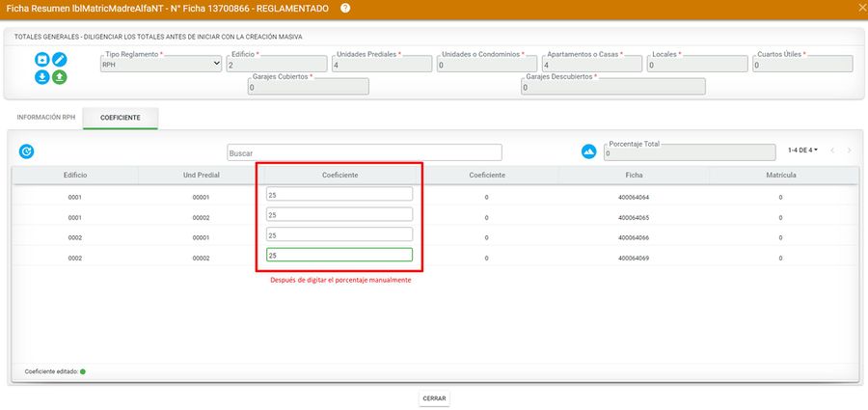This screenshot has height=410, width=868.
Task: Go to previous page with left chevron
Action: click(x=832, y=150)
